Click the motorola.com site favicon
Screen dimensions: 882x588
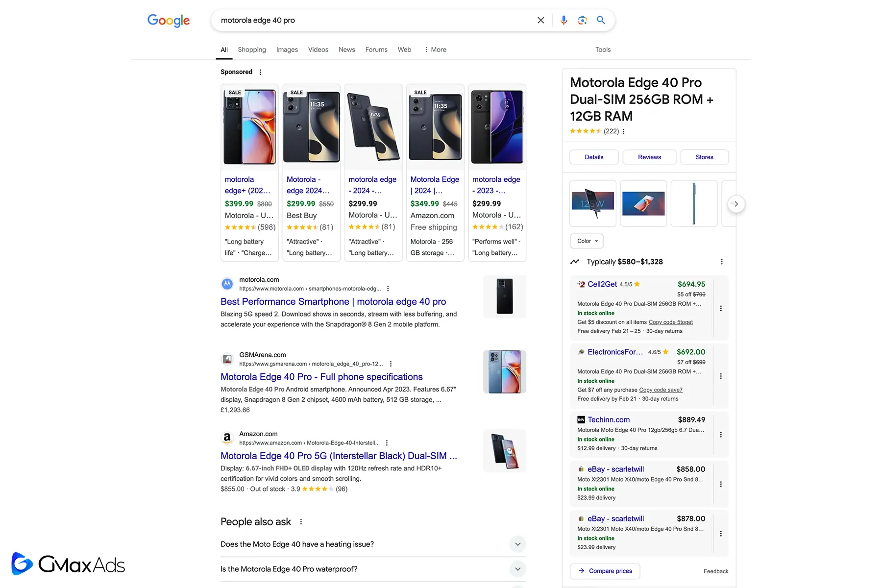point(227,284)
